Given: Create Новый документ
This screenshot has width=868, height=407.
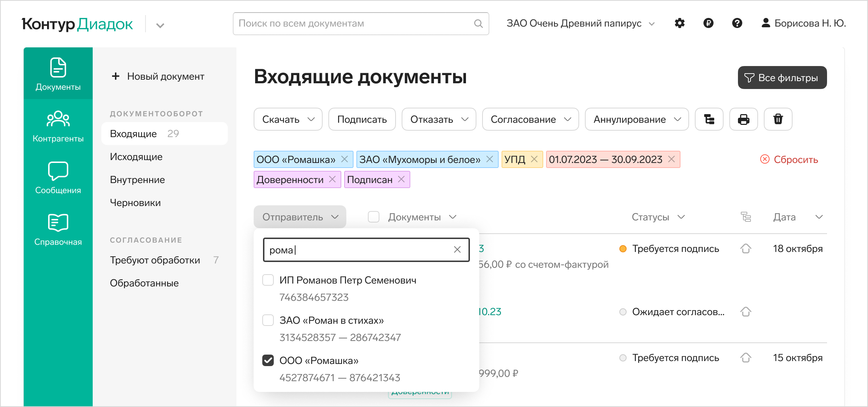Looking at the screenshot, I should click(x=158, y=76).
